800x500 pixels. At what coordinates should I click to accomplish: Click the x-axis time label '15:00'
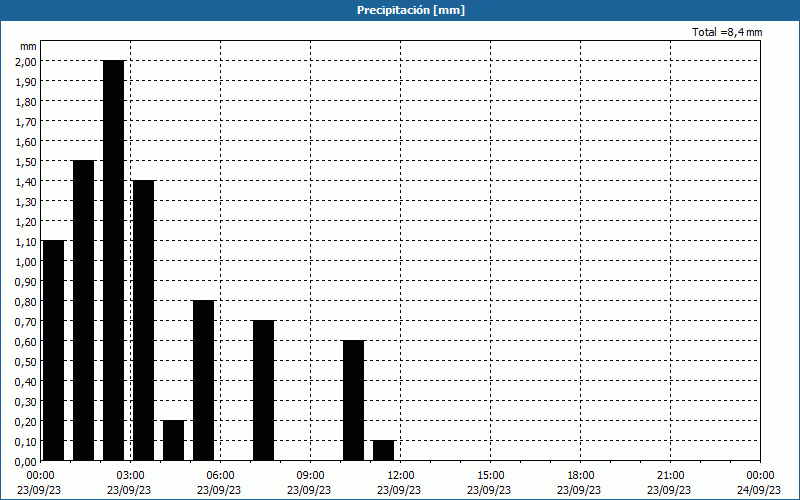point(490,476)
